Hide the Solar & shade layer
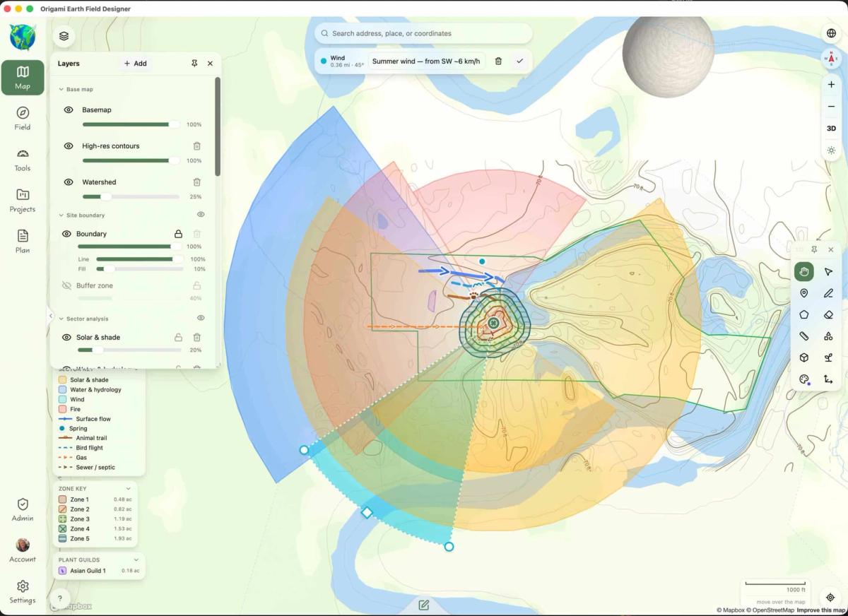This screenshot has height=616, width=848. click(66, 338)
